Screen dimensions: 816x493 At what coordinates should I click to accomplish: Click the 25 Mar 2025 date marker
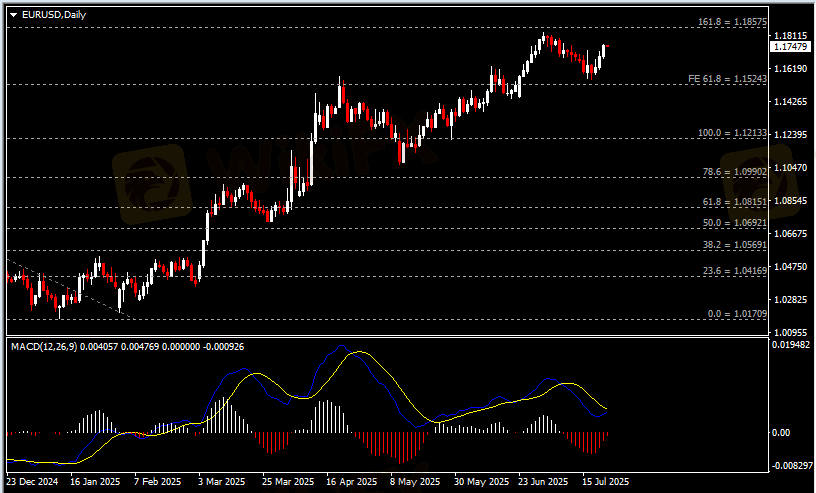[x=288, y=482]
